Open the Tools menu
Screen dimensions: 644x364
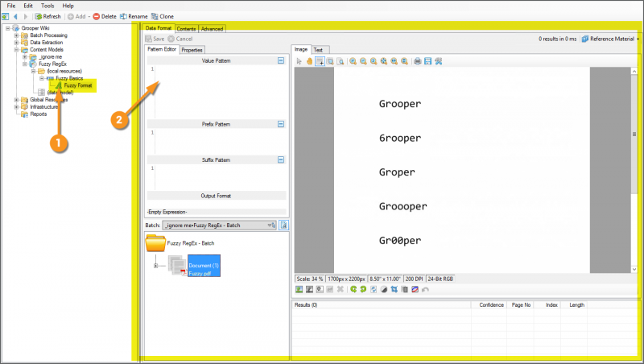[x=47, y=6]
